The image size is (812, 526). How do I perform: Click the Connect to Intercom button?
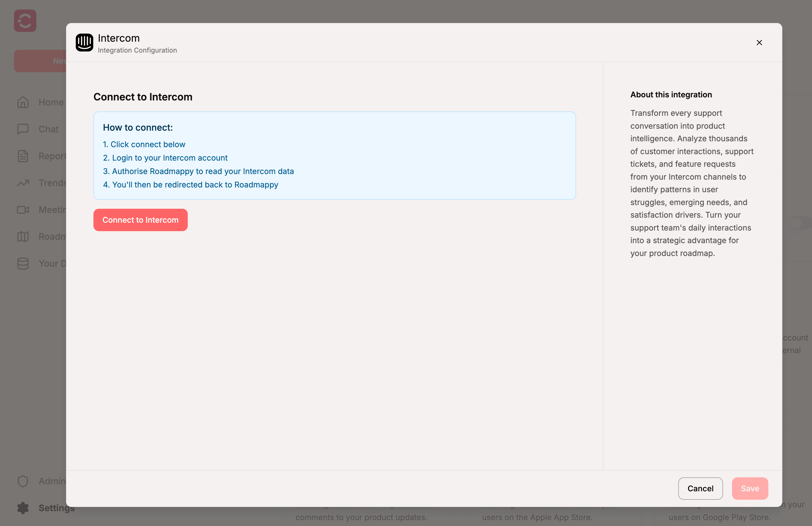point(140,220)
